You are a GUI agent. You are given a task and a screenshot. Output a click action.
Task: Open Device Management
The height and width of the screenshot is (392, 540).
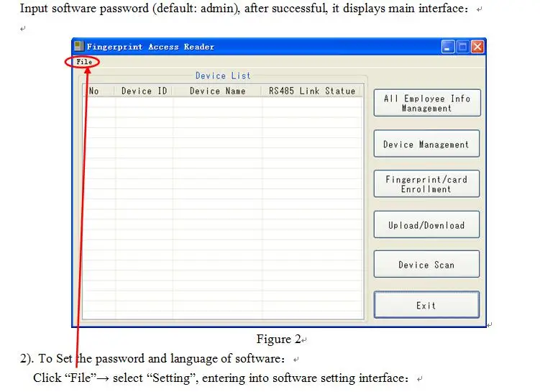426,144
